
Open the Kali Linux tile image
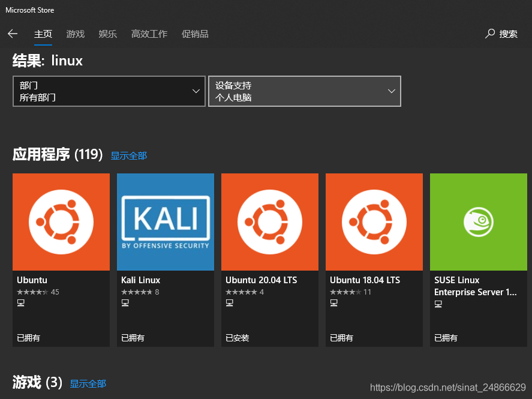(x=166, y=222)
